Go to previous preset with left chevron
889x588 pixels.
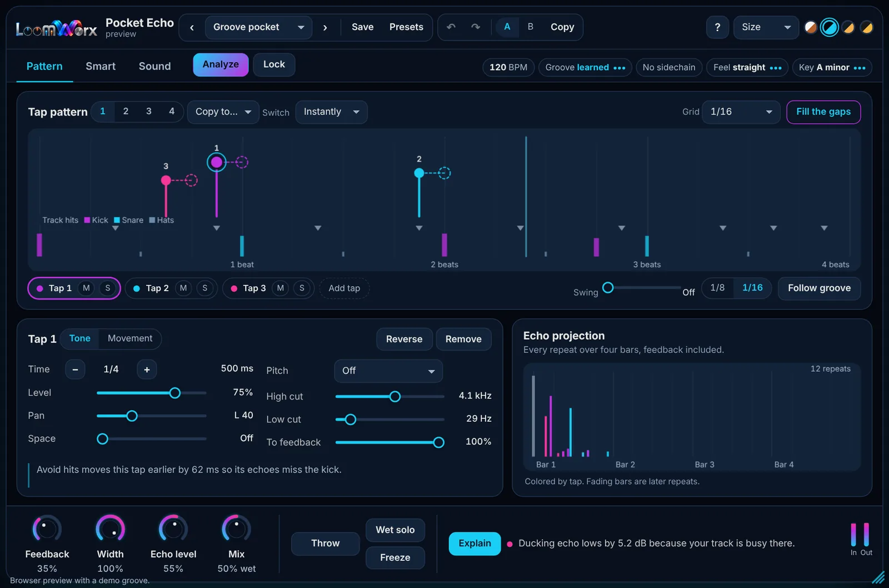[192, 27]
